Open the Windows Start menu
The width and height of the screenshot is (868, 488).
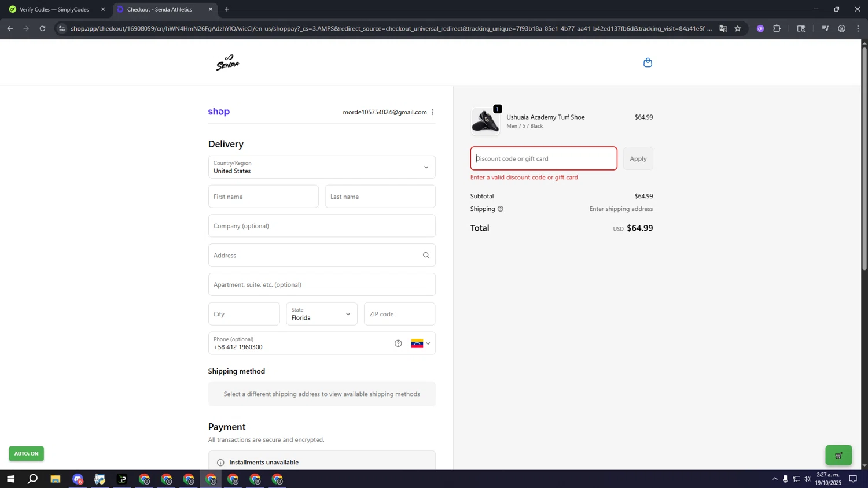coord(10,479)
